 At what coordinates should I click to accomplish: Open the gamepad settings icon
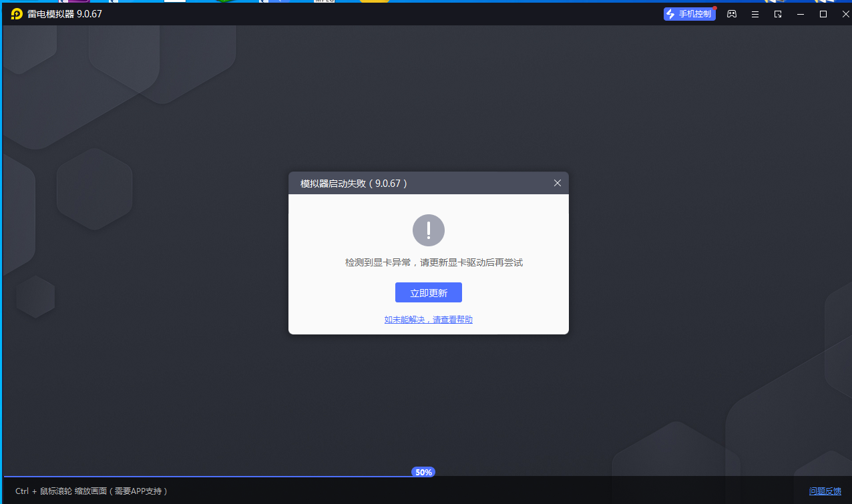pos(732,14)
